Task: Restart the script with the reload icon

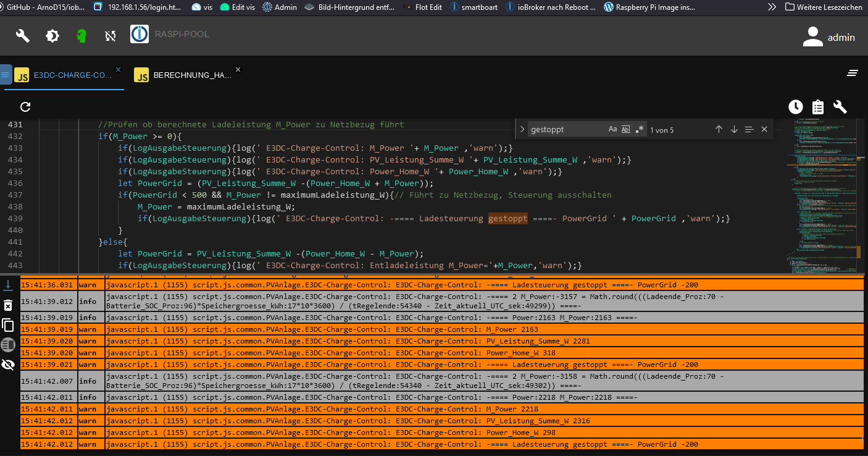Action: click(x=25, y=107)
